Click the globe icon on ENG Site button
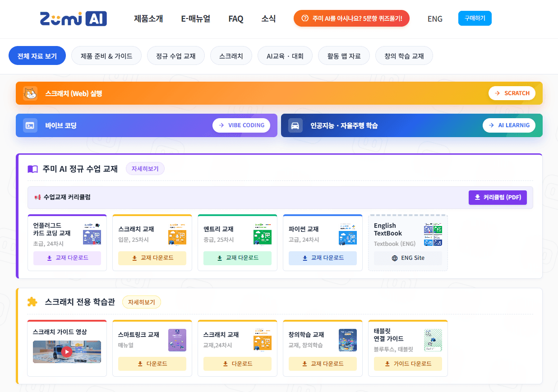This screenshot has height=392, width=558. tap(395, 258)
